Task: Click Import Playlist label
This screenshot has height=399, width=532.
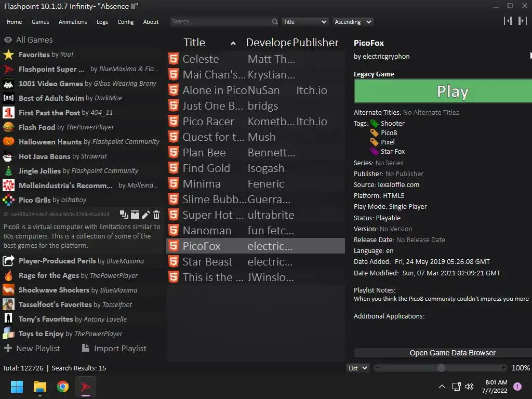Action: (120, 349)
